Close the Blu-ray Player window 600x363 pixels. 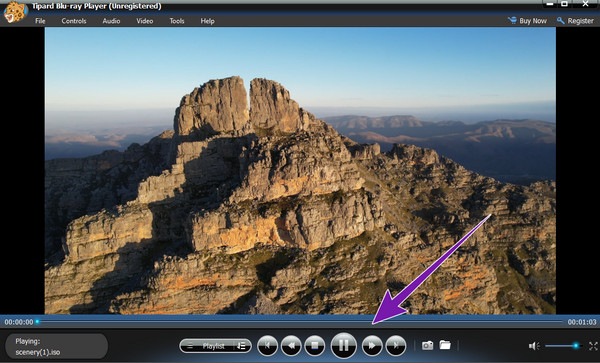tap(585, 4)
